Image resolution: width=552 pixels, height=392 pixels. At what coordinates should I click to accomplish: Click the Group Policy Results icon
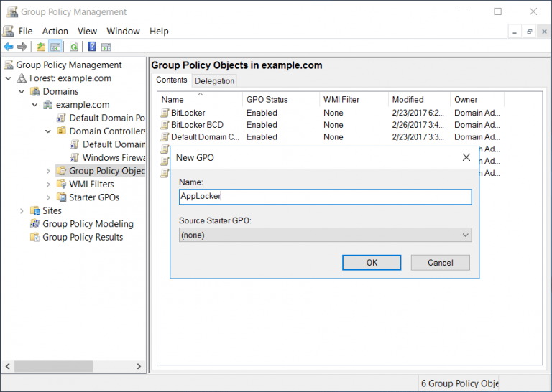tap(34, 237)
